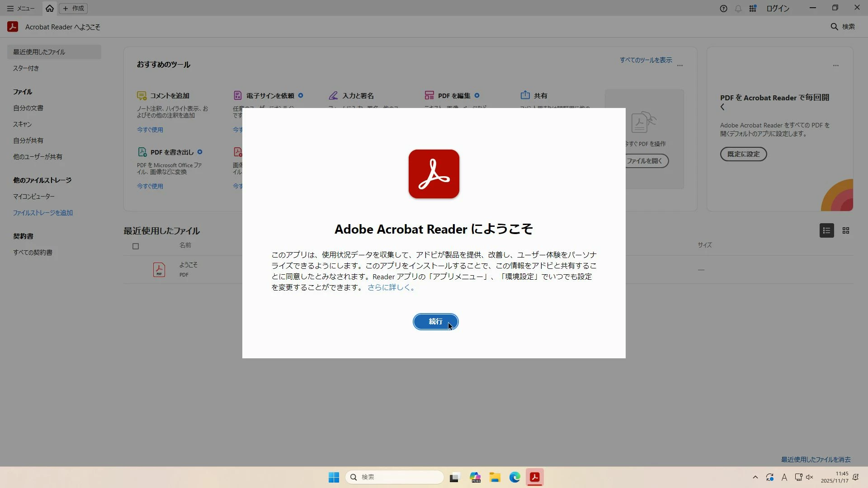Tick the select-all files checkbox
This screenshot has height=488, width=868.
[136, 246]
